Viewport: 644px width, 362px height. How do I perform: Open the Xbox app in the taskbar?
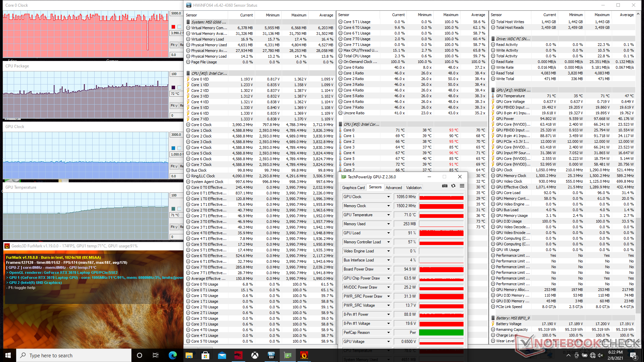coord(255,355)
